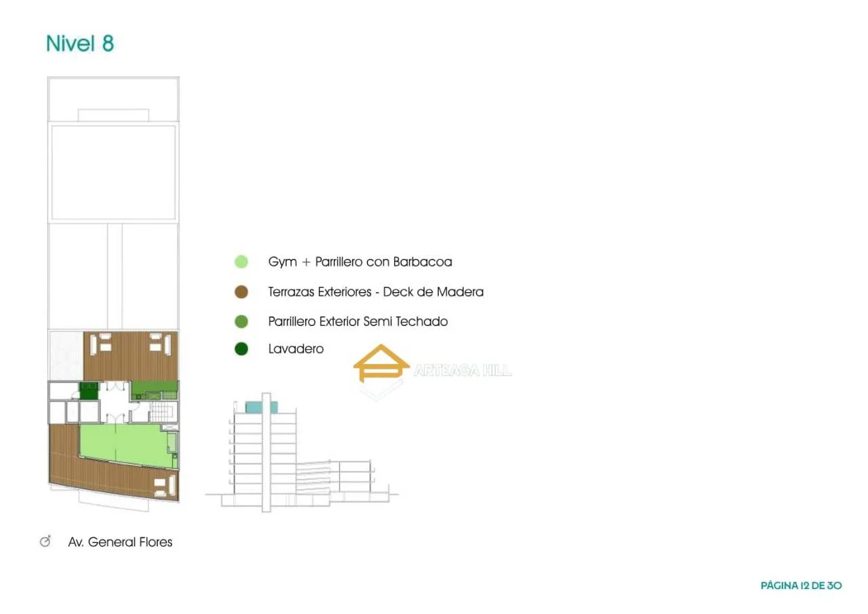Click 'Terrazas Exteriores - Deck de Madera' text
The height and width of the screenshot is (614, 868).
click(376, 292)
